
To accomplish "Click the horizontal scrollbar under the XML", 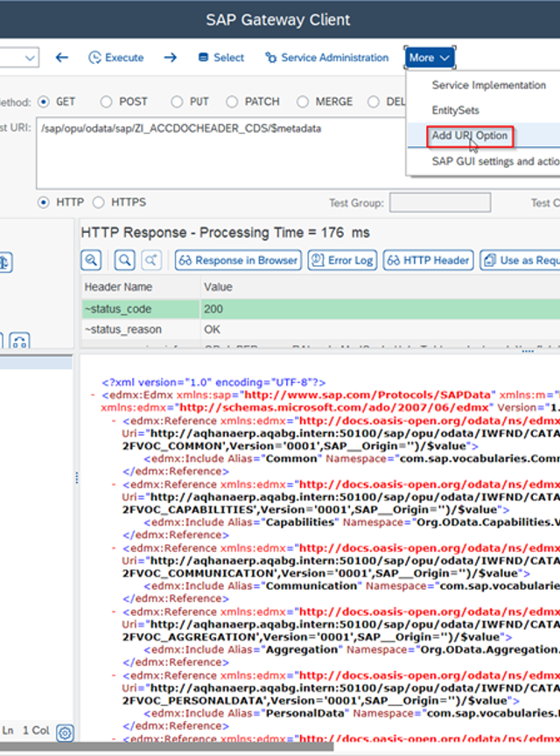I will click(166, 747).
